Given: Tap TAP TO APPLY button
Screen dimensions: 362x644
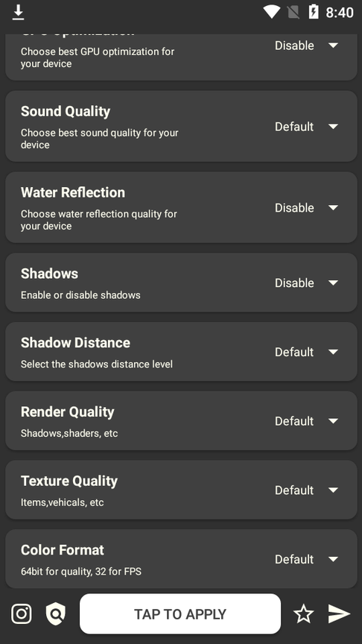Looking at the screenshot, I should pyautogui.click(x=180, y=614).
